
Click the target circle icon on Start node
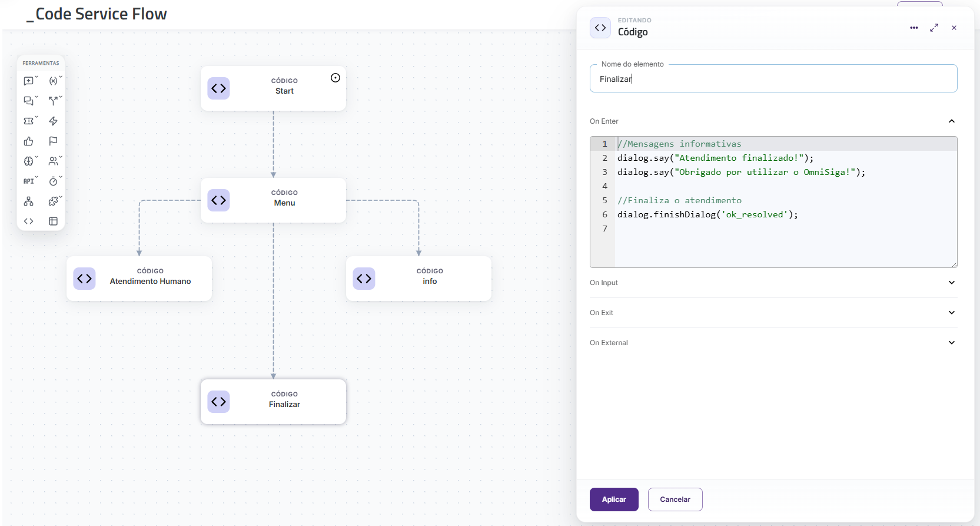pyautogui.click(x=335, y=78)
